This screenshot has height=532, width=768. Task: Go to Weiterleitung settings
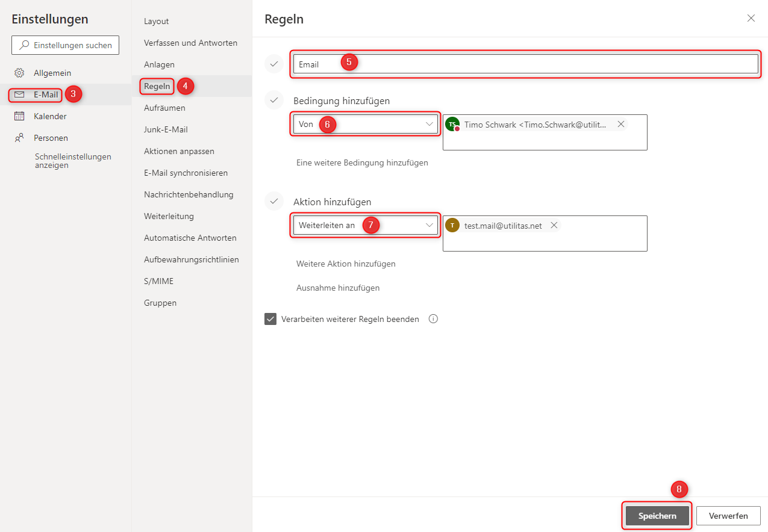tap(169, 216)
